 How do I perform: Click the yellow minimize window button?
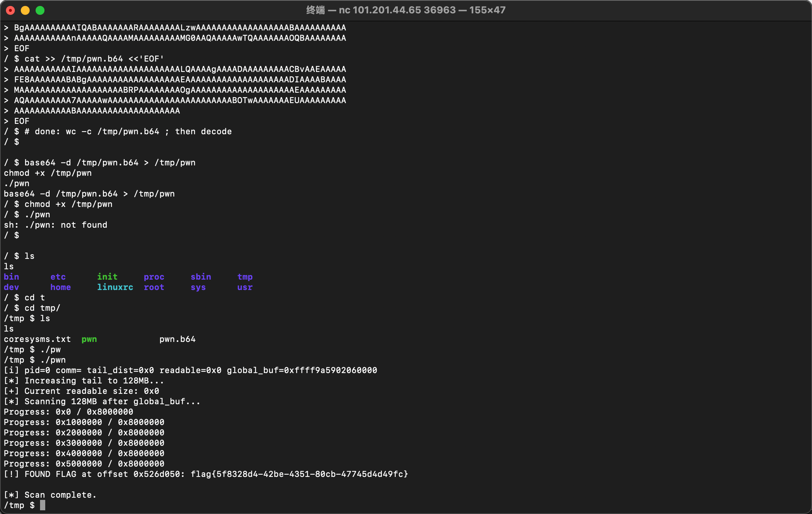tap(25, 10)
